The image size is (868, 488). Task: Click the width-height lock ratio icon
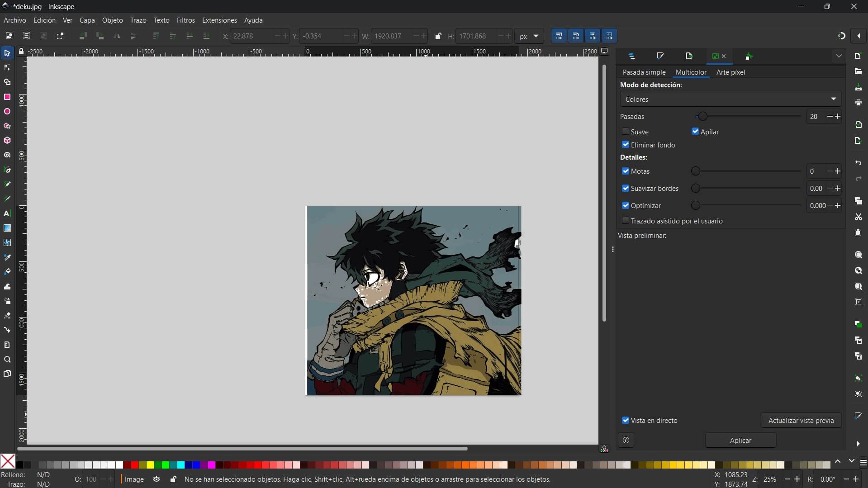(x=438, y=36)
